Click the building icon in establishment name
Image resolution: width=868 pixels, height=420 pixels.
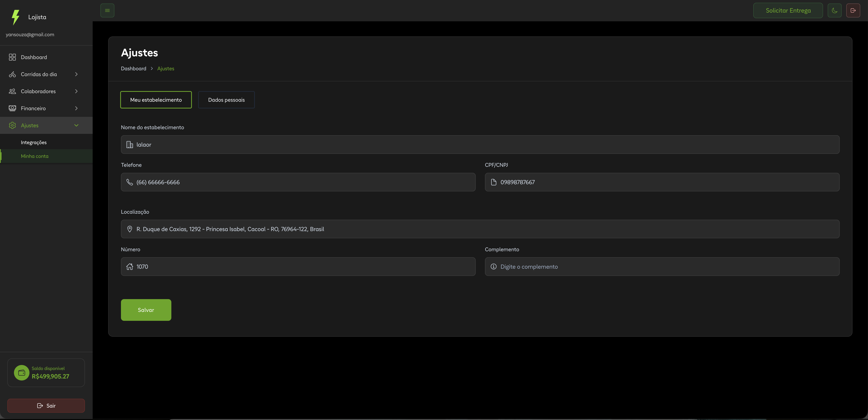pos(129,145)
